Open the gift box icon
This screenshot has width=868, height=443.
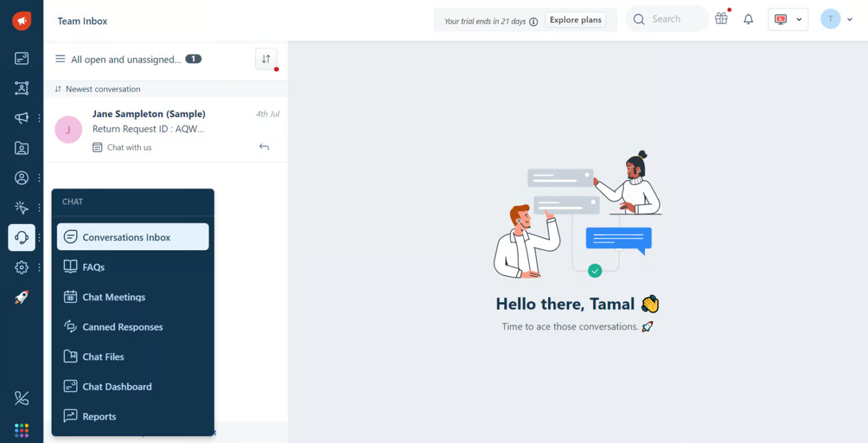pos(721,19)
